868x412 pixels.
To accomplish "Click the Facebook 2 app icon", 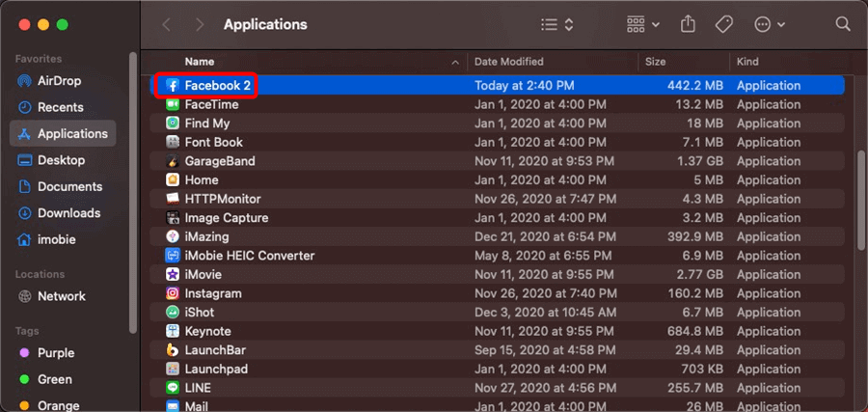I will coord(173,86).
